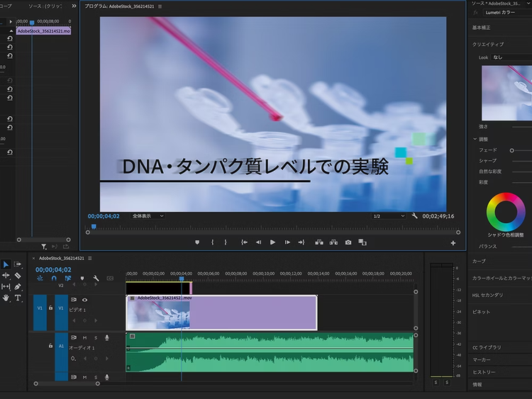This screenshot has width=532, height=399.
Task: Toggle the A1 track lock
Action: pyautogui.click(x=50, y=346)
